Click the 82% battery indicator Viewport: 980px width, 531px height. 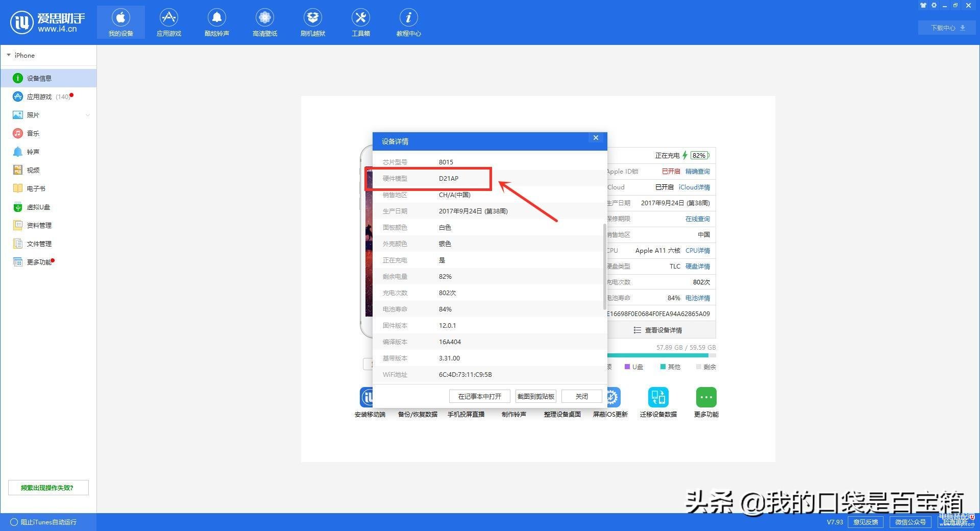point(699,155)
